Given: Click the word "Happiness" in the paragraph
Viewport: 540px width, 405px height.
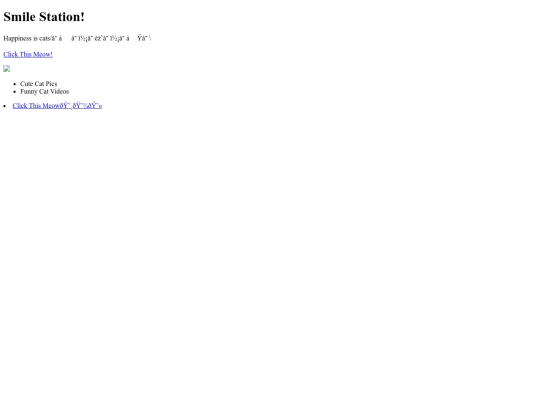Looking at the screenshot, I should 18,38.
